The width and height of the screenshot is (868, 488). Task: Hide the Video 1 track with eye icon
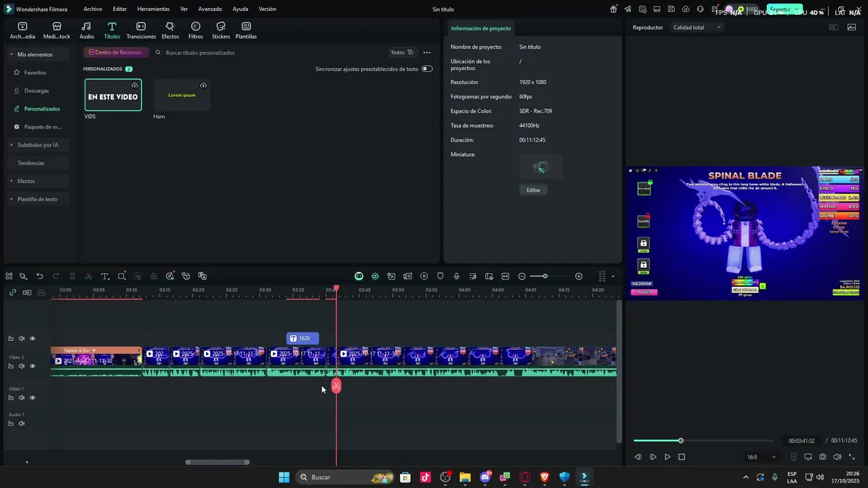click(x=33, y=398)
